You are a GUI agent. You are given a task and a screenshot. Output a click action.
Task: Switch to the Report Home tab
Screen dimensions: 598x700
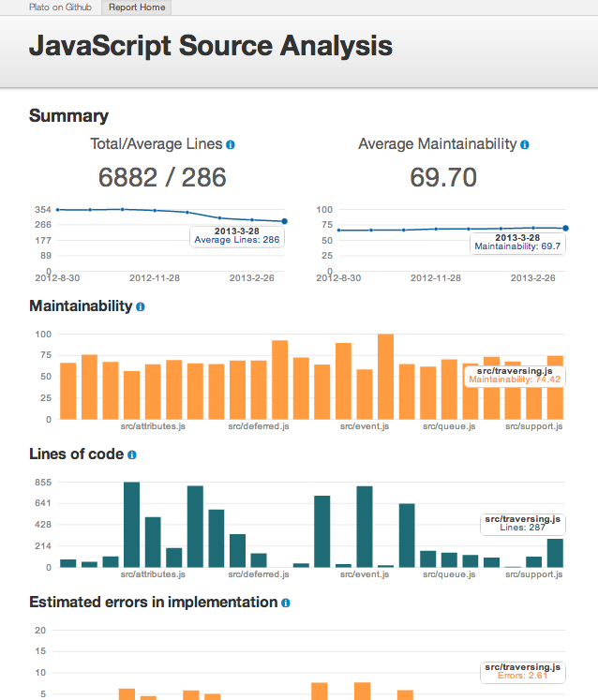point(137,7)
